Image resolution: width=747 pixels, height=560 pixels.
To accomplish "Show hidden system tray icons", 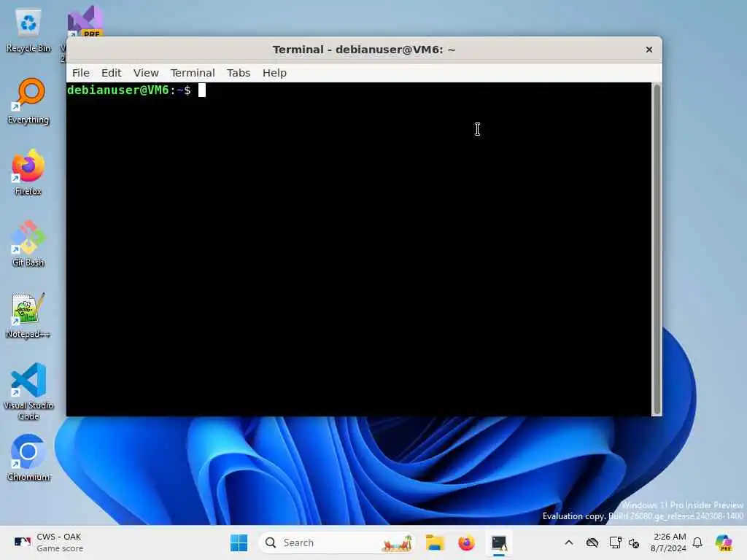I will [x=569, y=542].
